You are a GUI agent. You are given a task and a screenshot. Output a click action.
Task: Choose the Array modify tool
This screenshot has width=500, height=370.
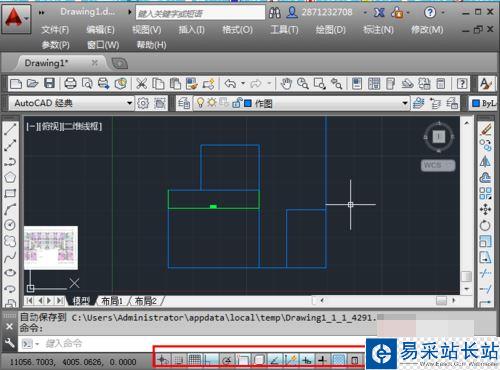(x=486, y=193)
